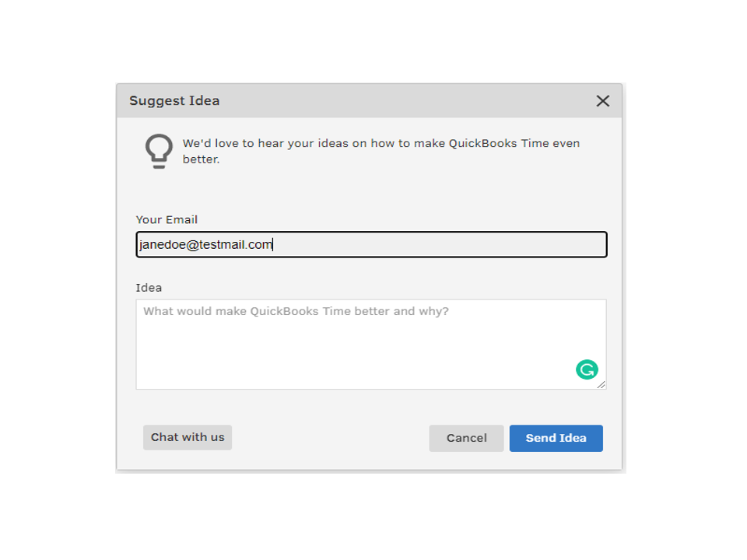The width and height of the screenshot is (747, 560).
Task: Close the Suggest Idea dialog
Action: coord(602,101)
